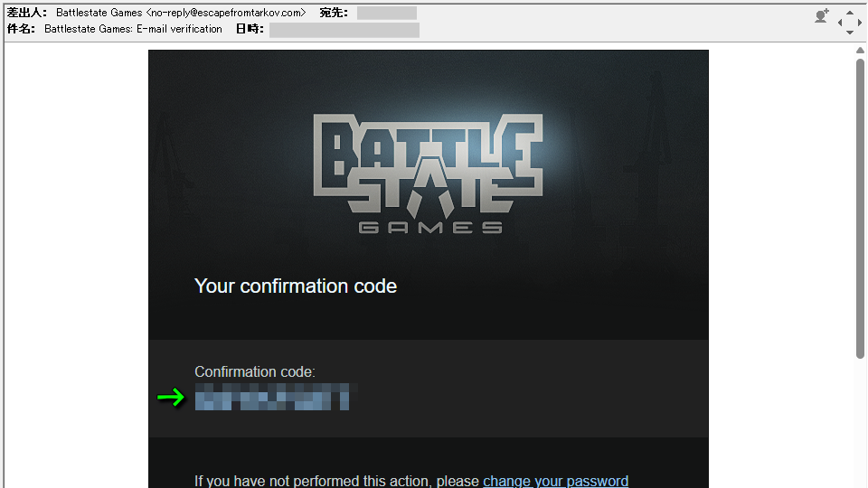This screenshot has height=488, width=868.
Task: Click the right arrow in the navigation pad
Action: coord(859,23)
